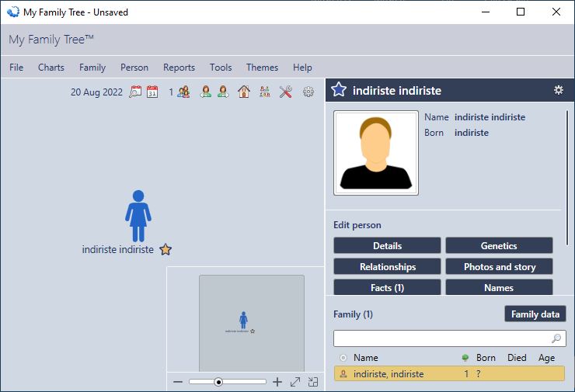Open the Family menu

(x=92, y=68)
